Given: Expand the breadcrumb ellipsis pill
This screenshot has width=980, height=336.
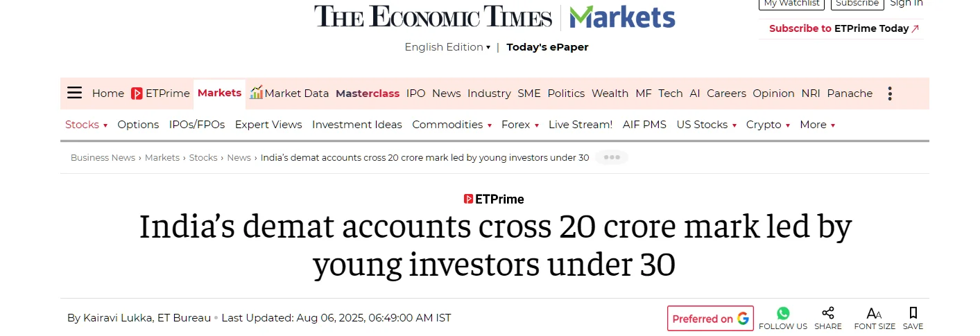Looking at the screenshot, I should pyautogui.click(x=611, y=157).
